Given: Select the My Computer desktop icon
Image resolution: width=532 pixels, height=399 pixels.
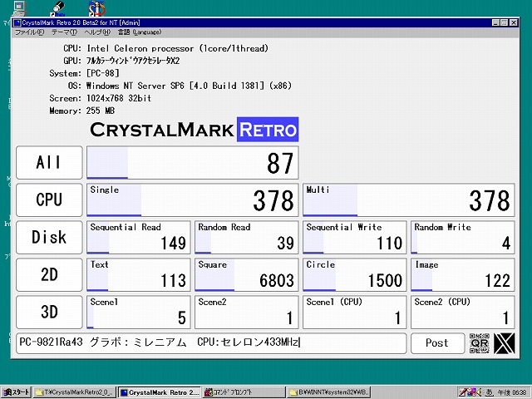Looking at the screenshot, I should 19,8.
